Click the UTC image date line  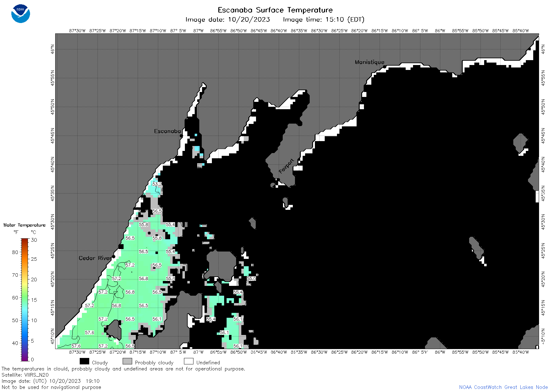[51, 381]
